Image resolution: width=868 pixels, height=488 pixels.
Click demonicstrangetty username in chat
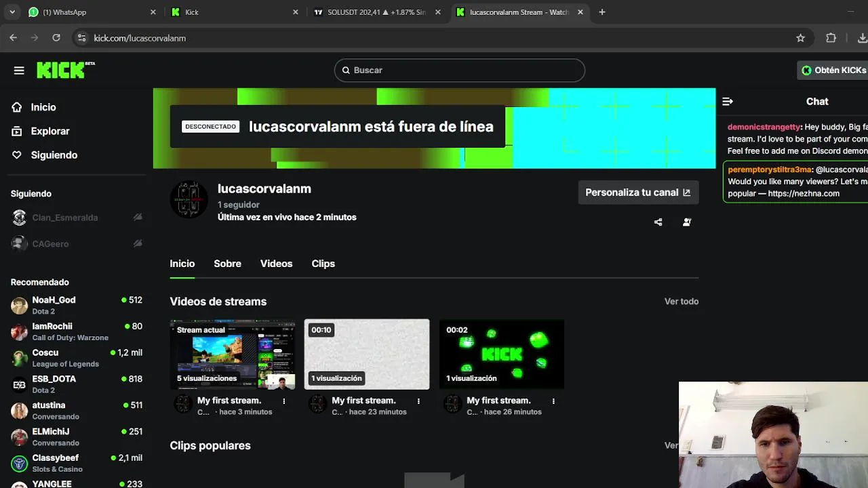764,127
